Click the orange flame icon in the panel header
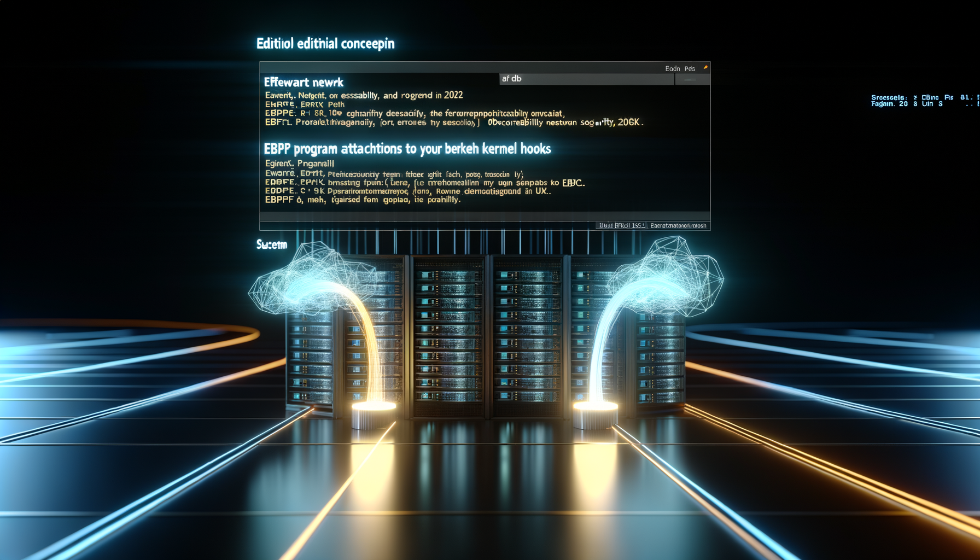 click(705, 68)
